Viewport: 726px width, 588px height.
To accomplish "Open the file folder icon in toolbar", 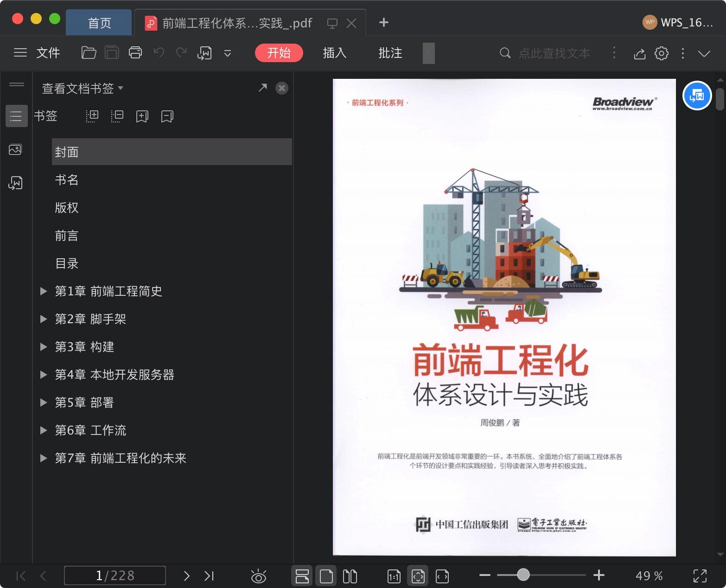I will click(x=89, y=53).
